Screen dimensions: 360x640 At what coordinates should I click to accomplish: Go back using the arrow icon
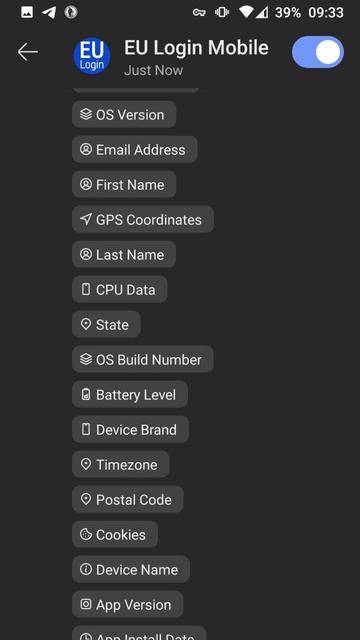click(28, 52)
